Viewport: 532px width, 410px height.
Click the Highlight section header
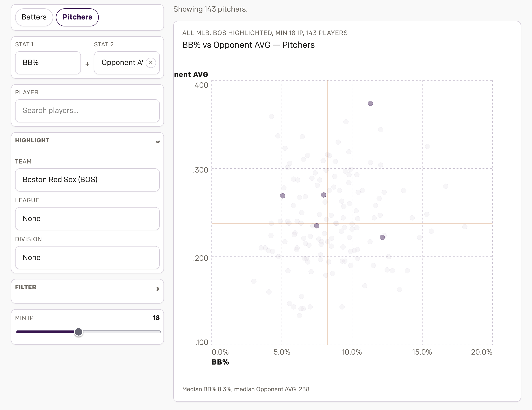coord(32,140)
